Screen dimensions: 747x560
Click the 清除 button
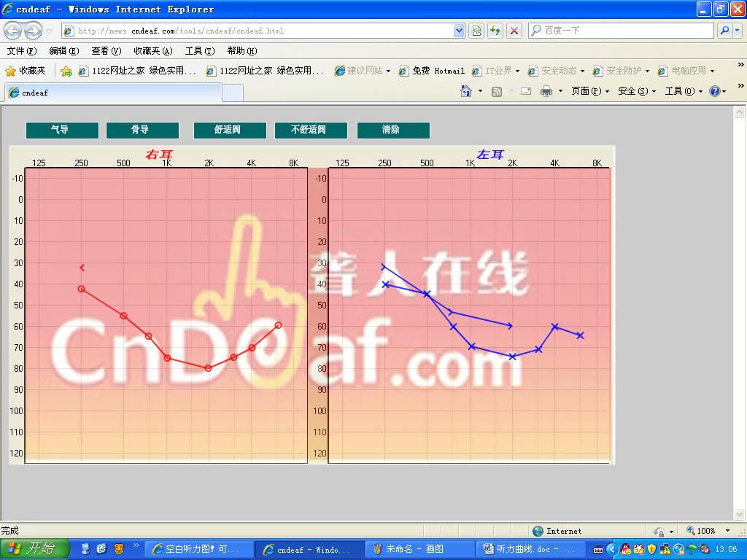tap(393, 130)
